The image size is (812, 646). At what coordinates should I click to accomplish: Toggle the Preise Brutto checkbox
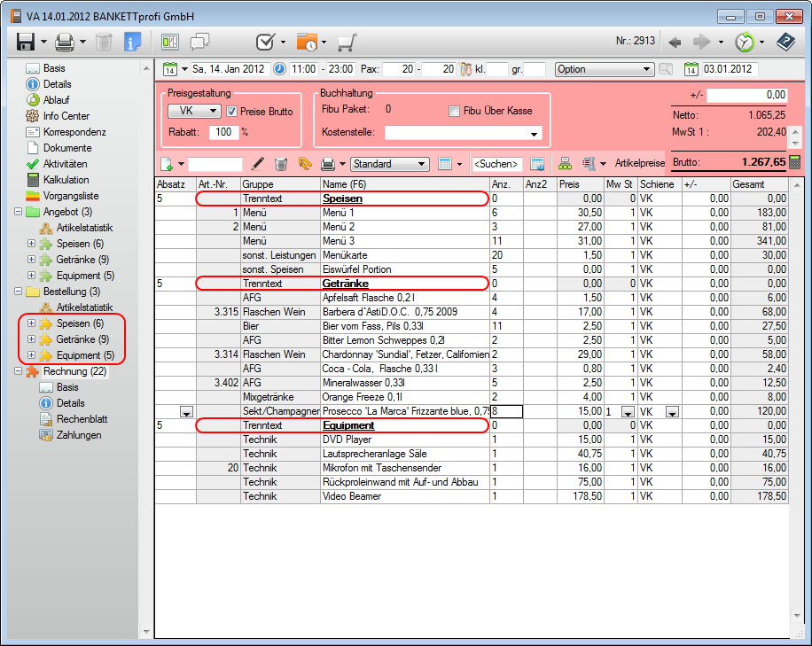click(x=232, y=112)
